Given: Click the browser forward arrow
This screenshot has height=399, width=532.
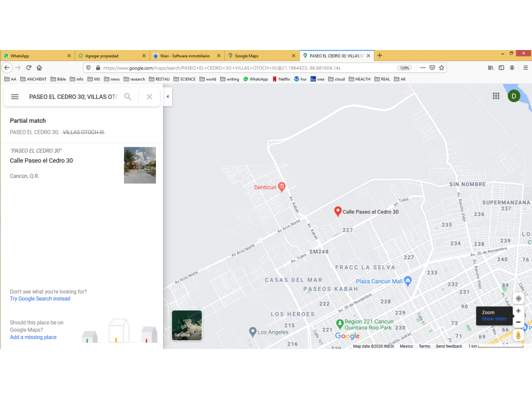Looking at the screenshot, I should click(18, 67).
